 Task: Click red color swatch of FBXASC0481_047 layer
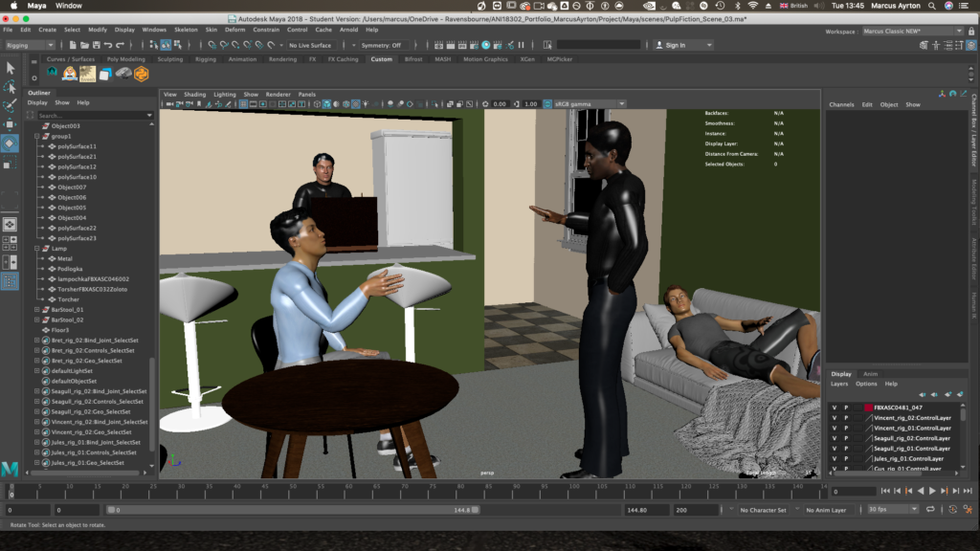pos(868,408)
